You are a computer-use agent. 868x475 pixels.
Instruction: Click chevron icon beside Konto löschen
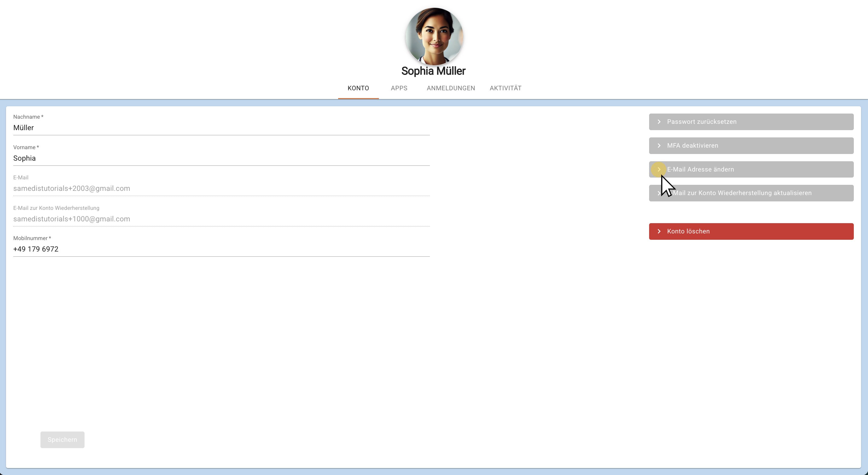pos(659,231)
